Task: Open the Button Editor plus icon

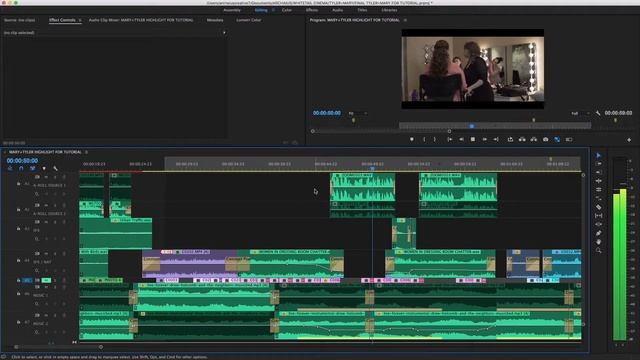Action: pyautogui.click(x=629, y=140)
